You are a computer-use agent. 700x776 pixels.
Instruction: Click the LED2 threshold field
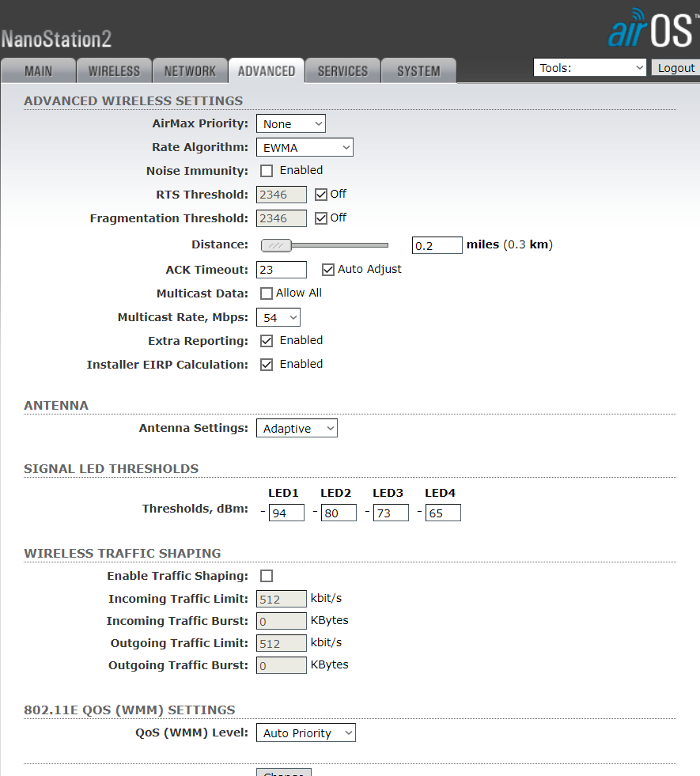point(339,513)
